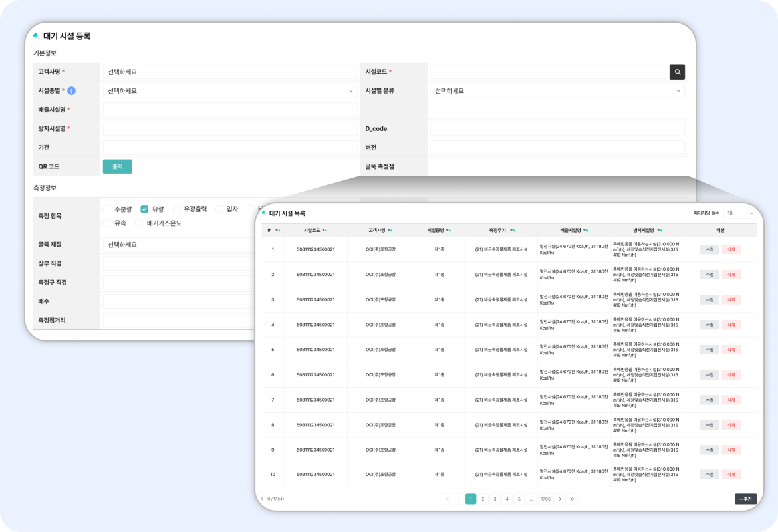778x532 pixels.
Task: Go to page 3 in pagination
Action: point(495,499)
